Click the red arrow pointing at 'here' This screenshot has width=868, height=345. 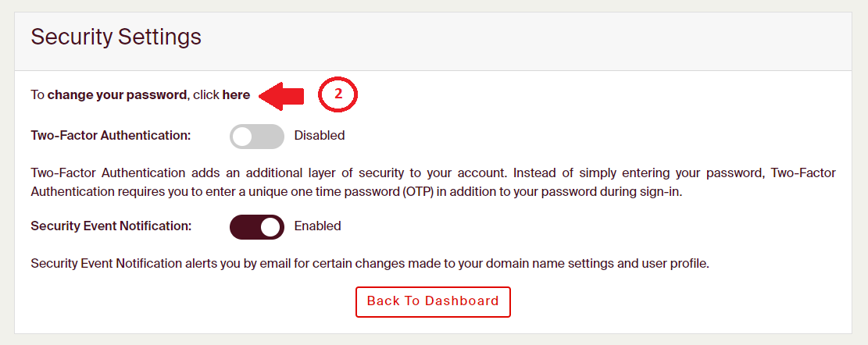click(x=281, y=95)
